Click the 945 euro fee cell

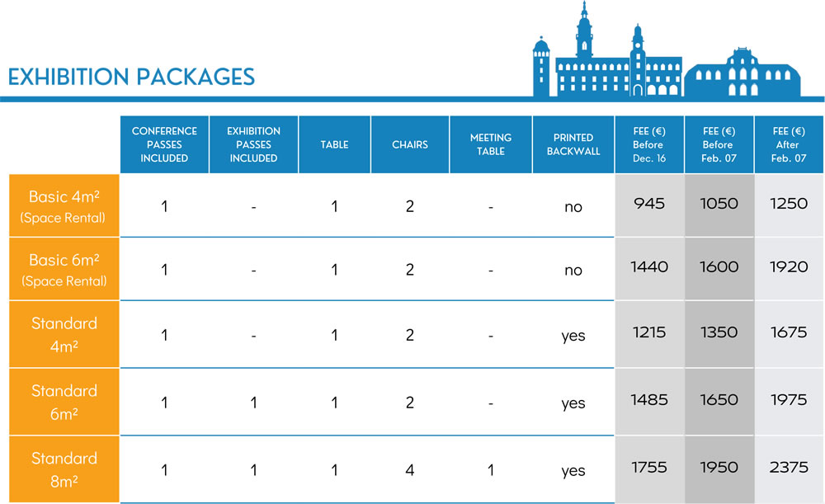point(649,203)
